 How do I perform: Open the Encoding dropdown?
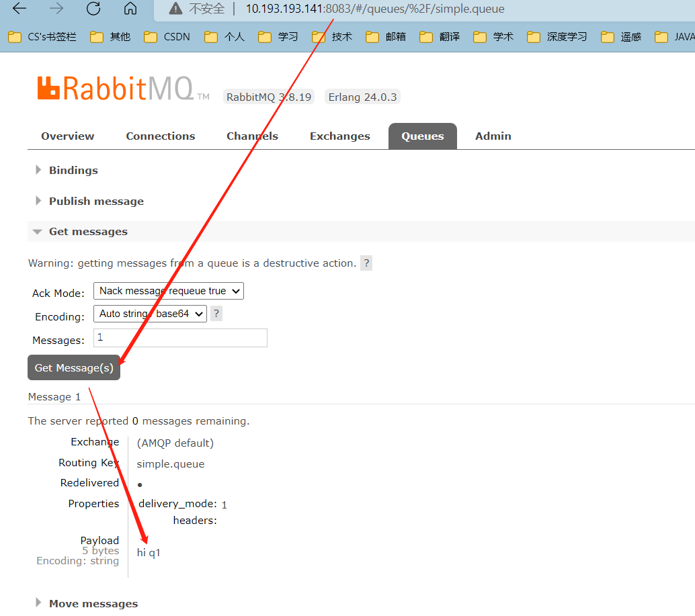tap(150, 314)
